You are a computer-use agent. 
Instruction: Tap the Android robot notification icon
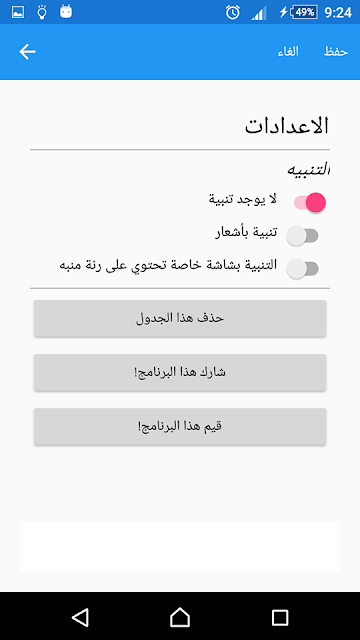point(66,12)
